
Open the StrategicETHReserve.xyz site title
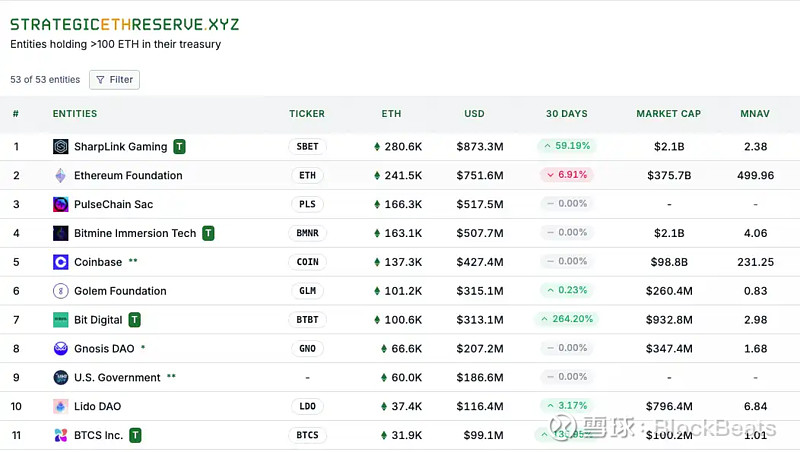(x=125, y=24)
